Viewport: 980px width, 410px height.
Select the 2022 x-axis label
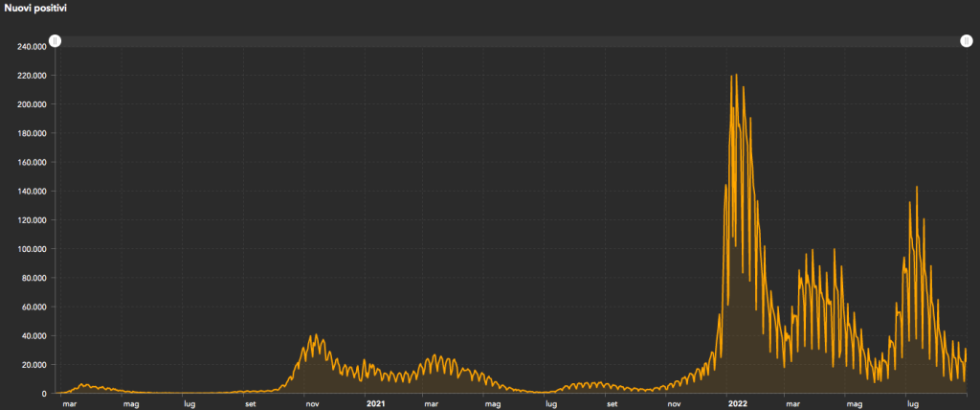coord(737,404)
